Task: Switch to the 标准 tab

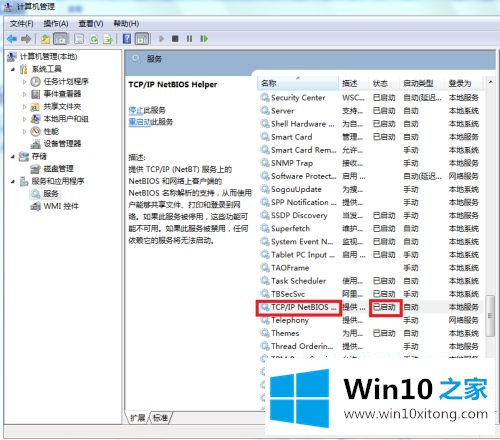Action: tap(160, 417)
